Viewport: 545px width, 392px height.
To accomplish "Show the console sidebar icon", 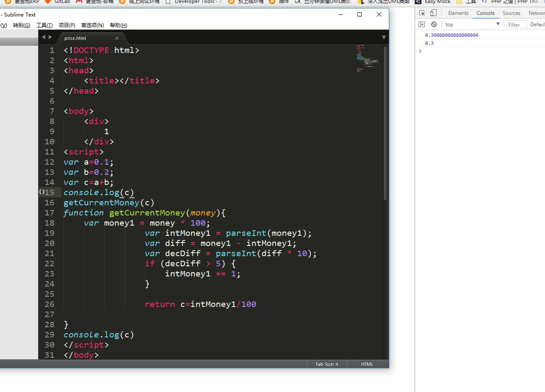I will tap(422, 25).
